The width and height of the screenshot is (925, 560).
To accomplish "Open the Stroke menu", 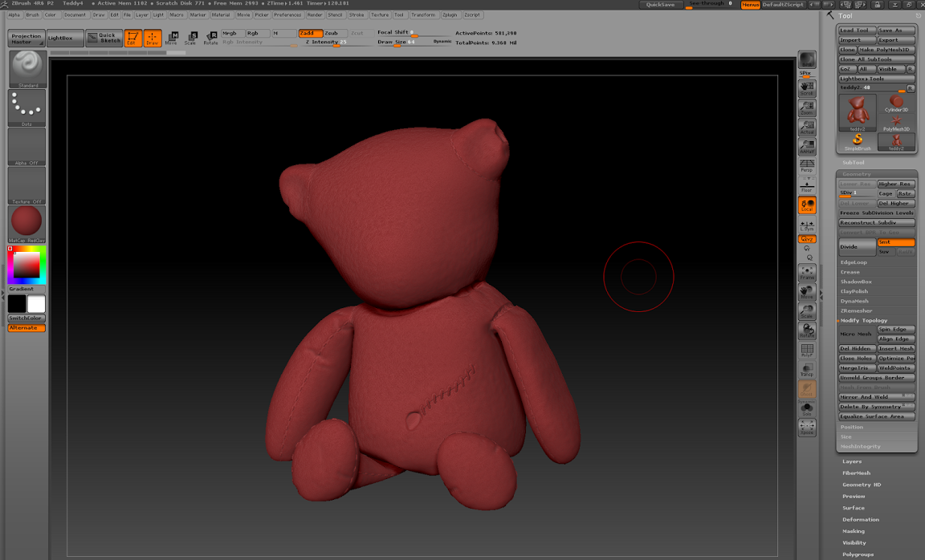I will [x=357, y=14].
